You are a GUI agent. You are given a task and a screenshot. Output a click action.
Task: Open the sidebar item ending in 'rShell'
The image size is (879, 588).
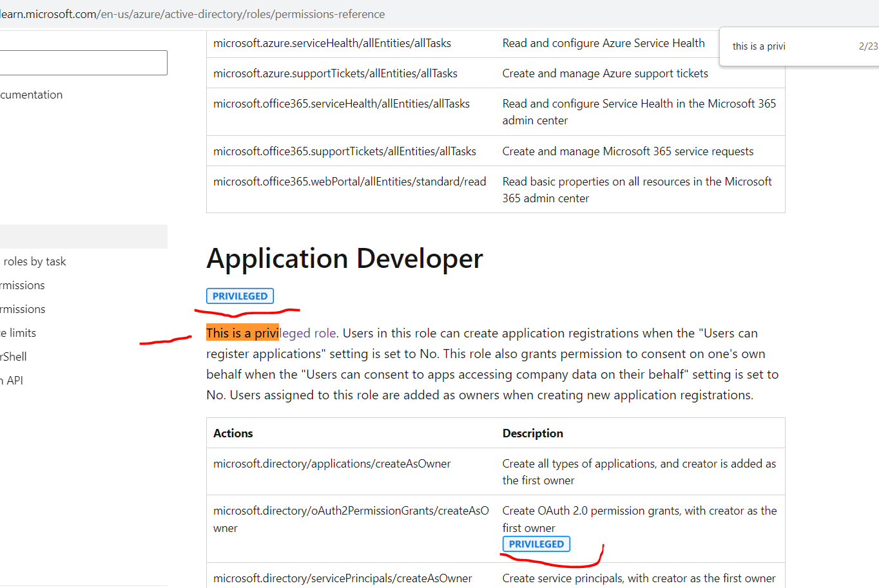click(13, 356)
